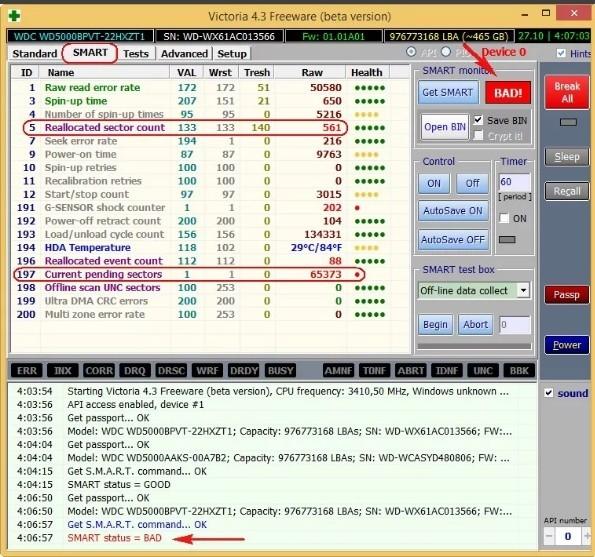Edit the Timer period field showing 60
Image resolution: width=595 pixels, height=557 pixels.
point(514,182)
